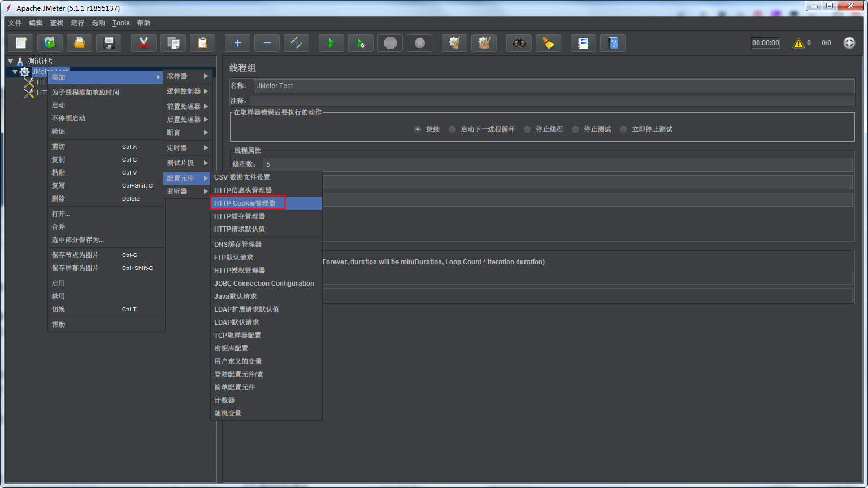Click the elapsed time 00:00:00 display

[x=766, y=43]
